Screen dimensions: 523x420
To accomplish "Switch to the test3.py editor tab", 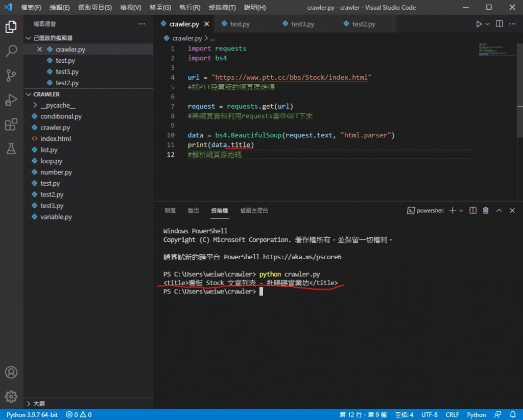I will click(305, 24).
